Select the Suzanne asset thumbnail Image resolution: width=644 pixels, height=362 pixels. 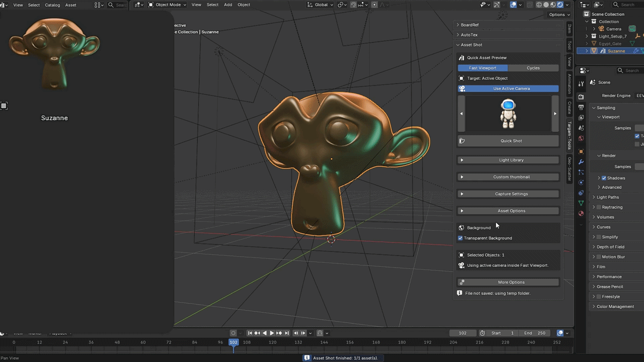54,54
